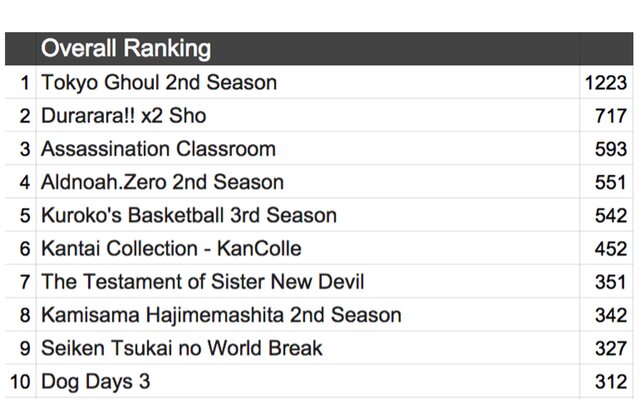Screen dimensions: 640x400
Task: Click the score cell showing 1223
Action: coord(606,82)
